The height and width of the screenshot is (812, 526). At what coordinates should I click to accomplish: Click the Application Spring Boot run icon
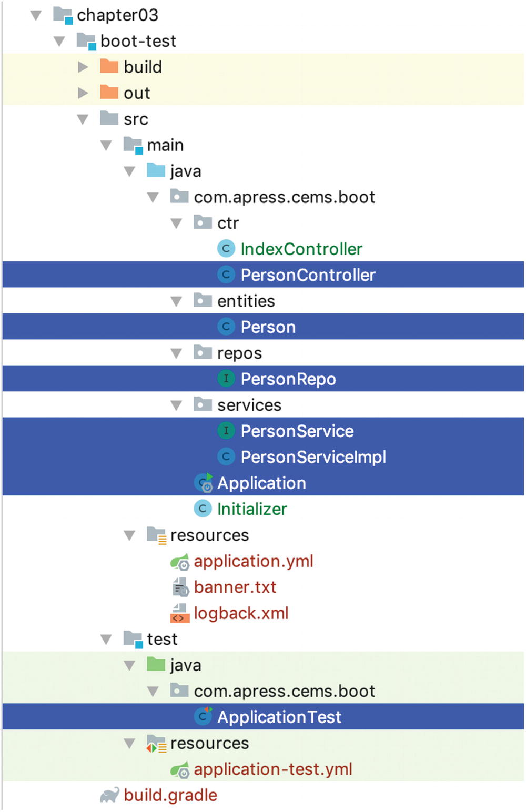(x=203, y=483)
